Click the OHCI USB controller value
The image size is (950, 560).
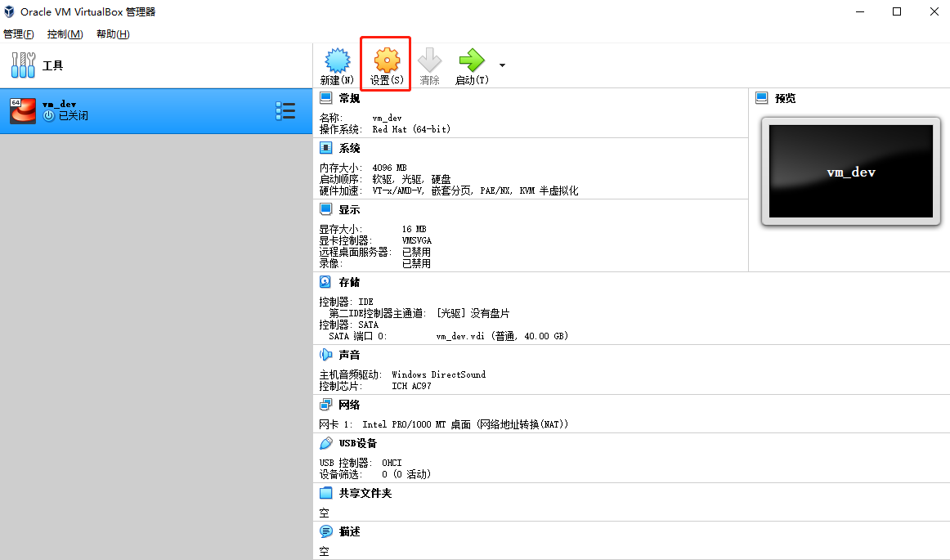pyautogui.click(x=392, y=463)
